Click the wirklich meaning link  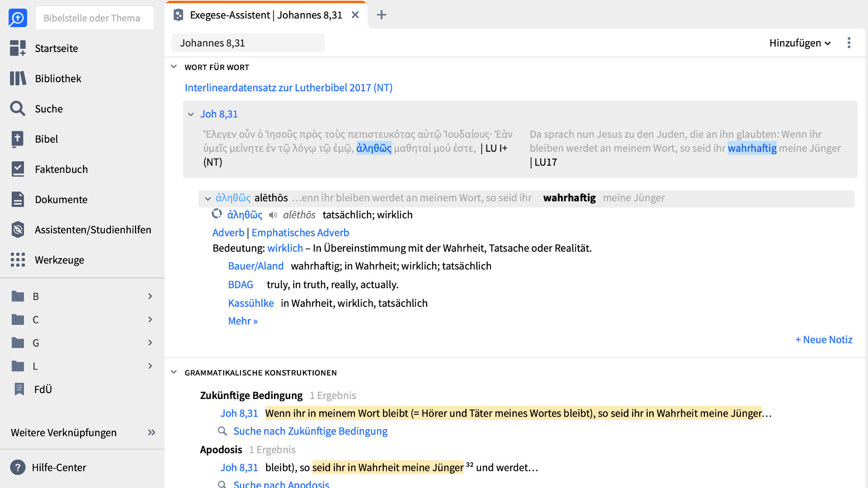(285, 248)
